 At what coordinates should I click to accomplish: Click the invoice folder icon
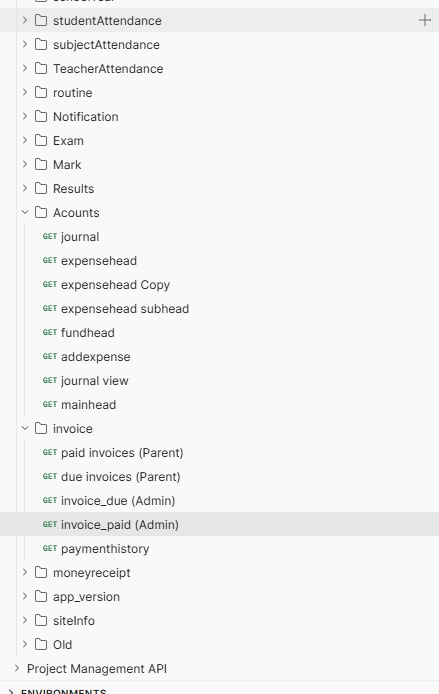click(41, 428)
